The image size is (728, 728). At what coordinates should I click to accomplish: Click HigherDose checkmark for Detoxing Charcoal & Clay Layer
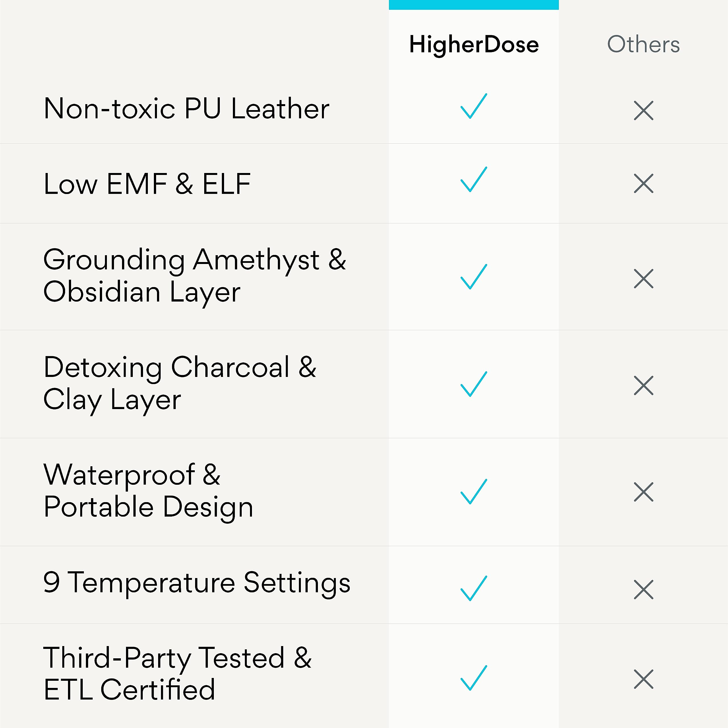(x=473, y=384)
